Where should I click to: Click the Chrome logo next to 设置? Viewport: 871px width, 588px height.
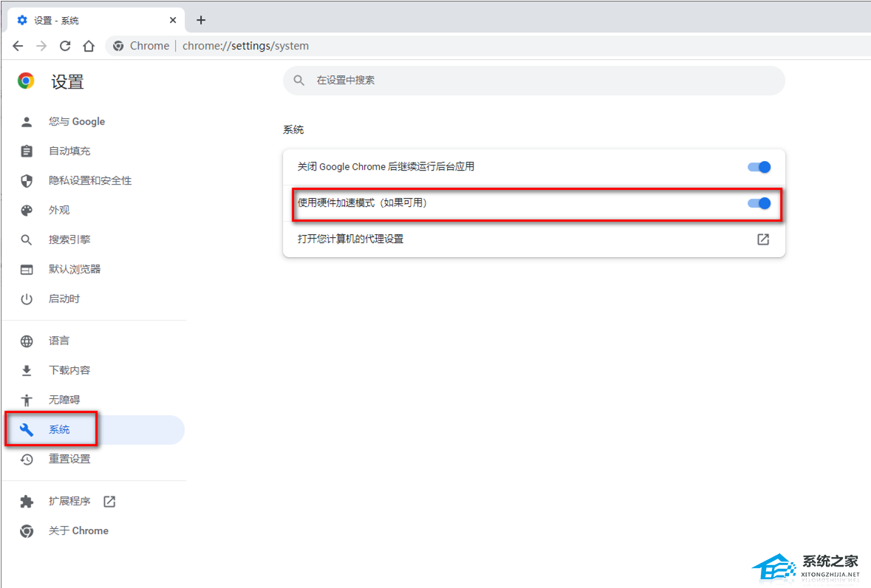point(27,81)
